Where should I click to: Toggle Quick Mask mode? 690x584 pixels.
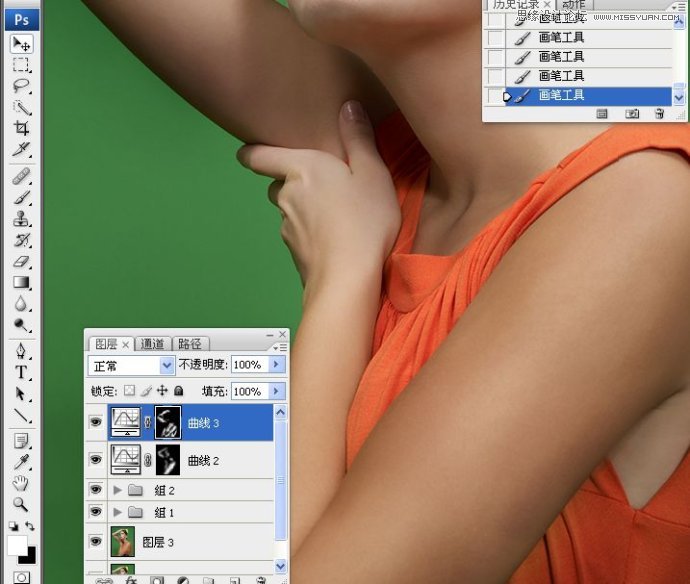click(21, 577)
